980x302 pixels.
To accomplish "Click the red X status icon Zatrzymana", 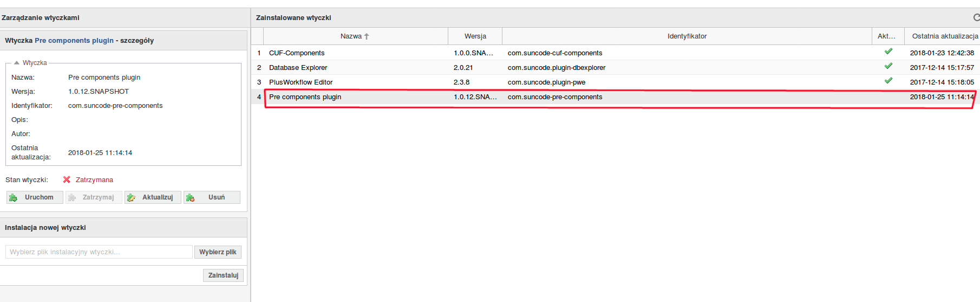I will click(67, 179).
